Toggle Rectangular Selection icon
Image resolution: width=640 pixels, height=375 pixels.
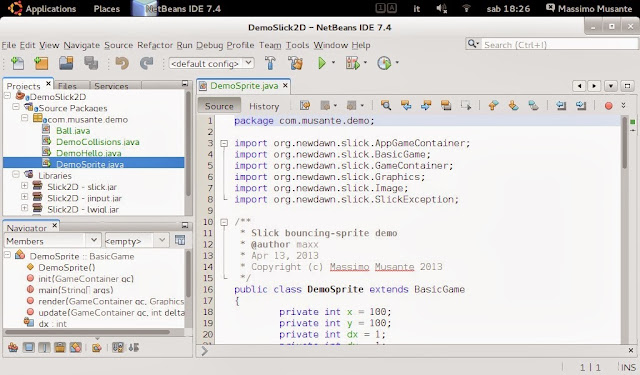(x=466, y=106)
